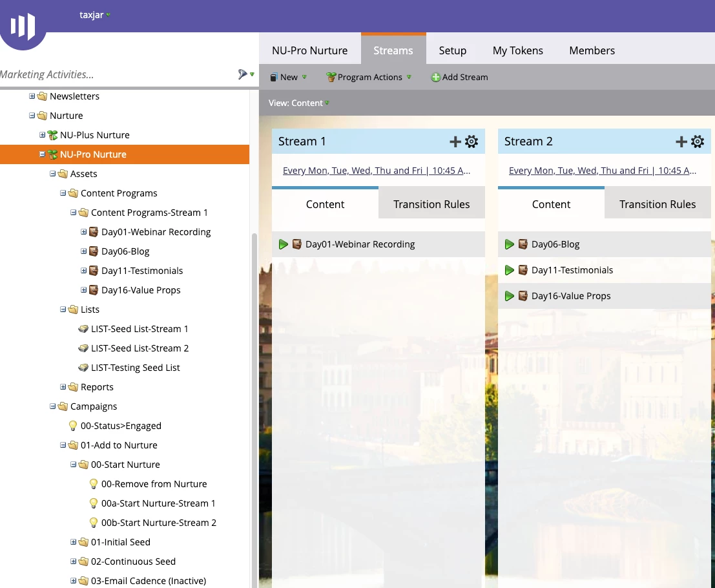Image resolution: width=715 pixels, height=588 pixels.
Task: Click program icon beside Day11-Testimonials in Stream 2
Action: 523,271
